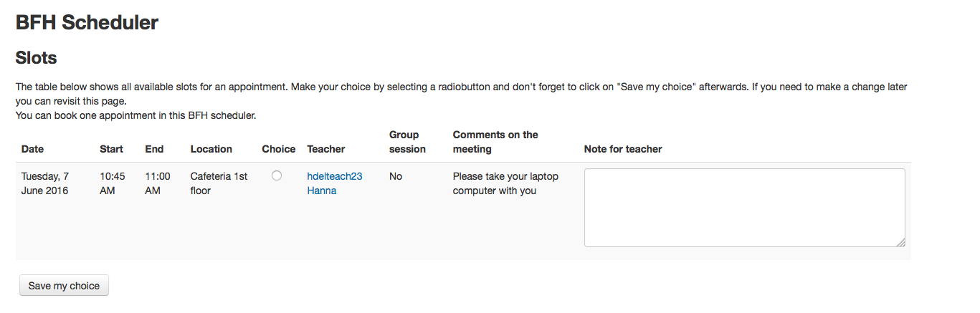
Task: Click the Choice column header
Action: [x=279, y=149]
